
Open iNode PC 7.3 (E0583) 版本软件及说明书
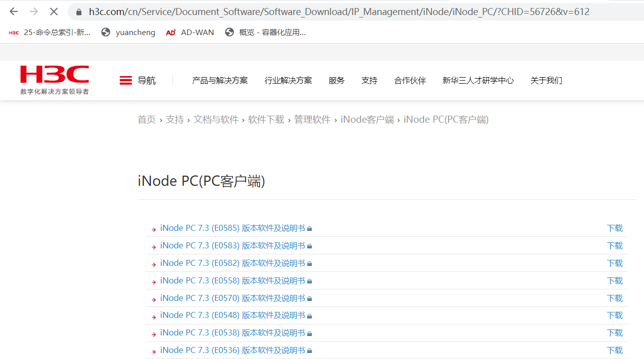coord(233,246)
